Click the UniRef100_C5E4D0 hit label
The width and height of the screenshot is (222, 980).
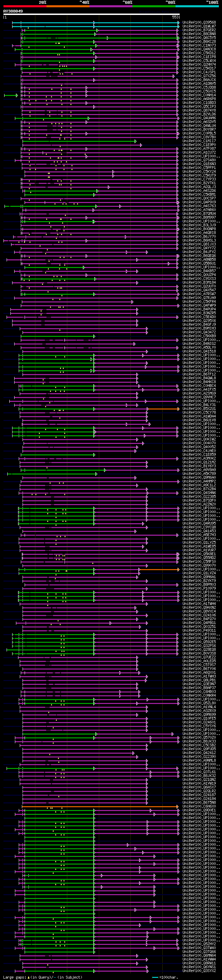point(199,317)
